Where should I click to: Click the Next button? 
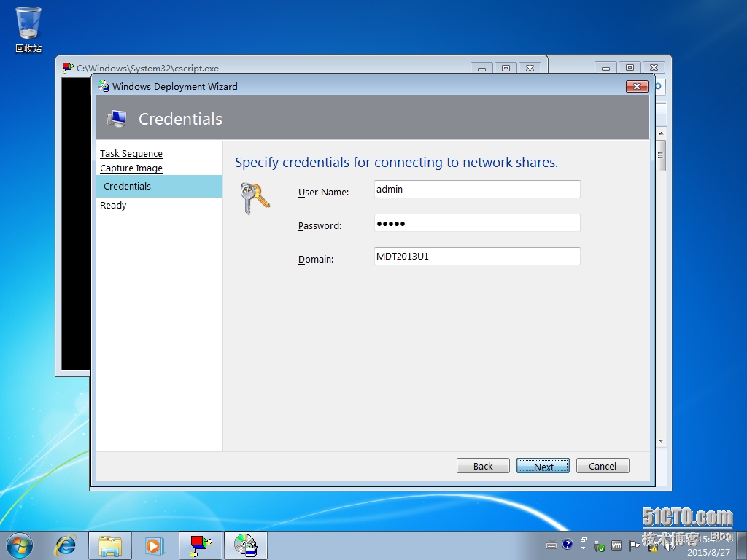coord(543,466)
